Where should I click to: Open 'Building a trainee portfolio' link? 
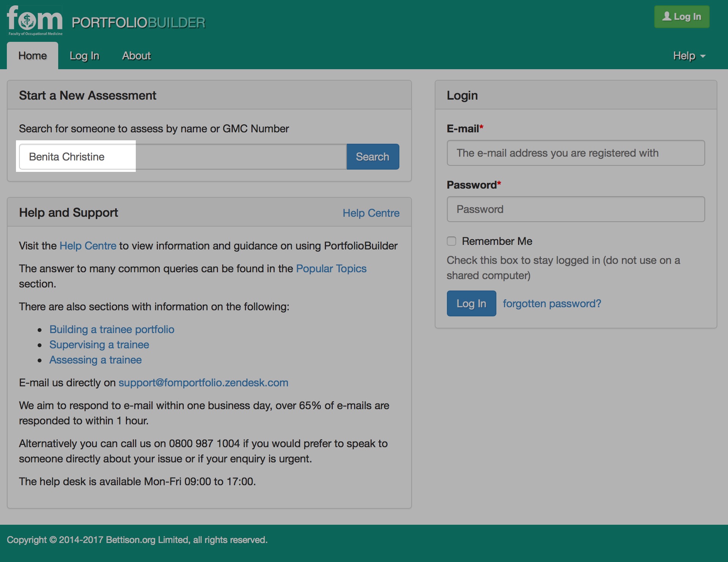pos(112,330)
